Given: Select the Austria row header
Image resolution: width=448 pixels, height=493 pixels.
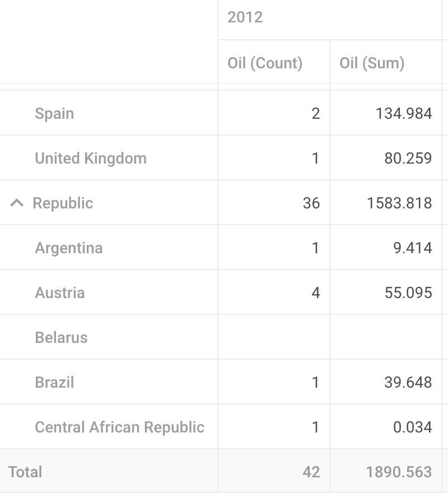Looking at the screenshot, I should [x=109, y=292].
